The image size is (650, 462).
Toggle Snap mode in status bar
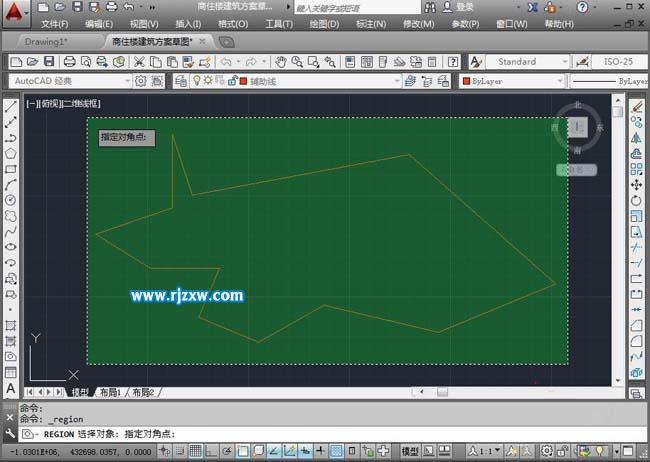179,451
